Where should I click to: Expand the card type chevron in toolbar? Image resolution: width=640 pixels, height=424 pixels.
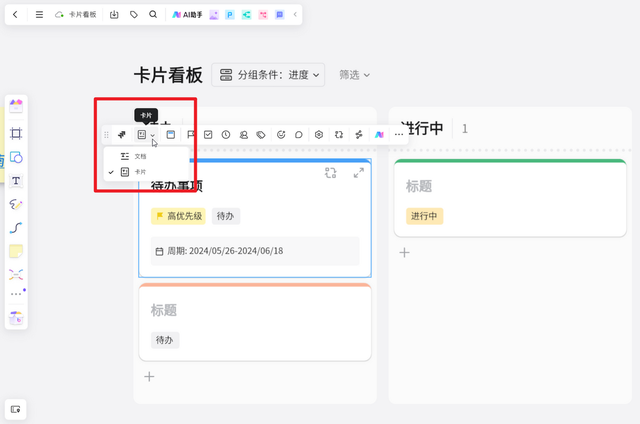(153, 135)
